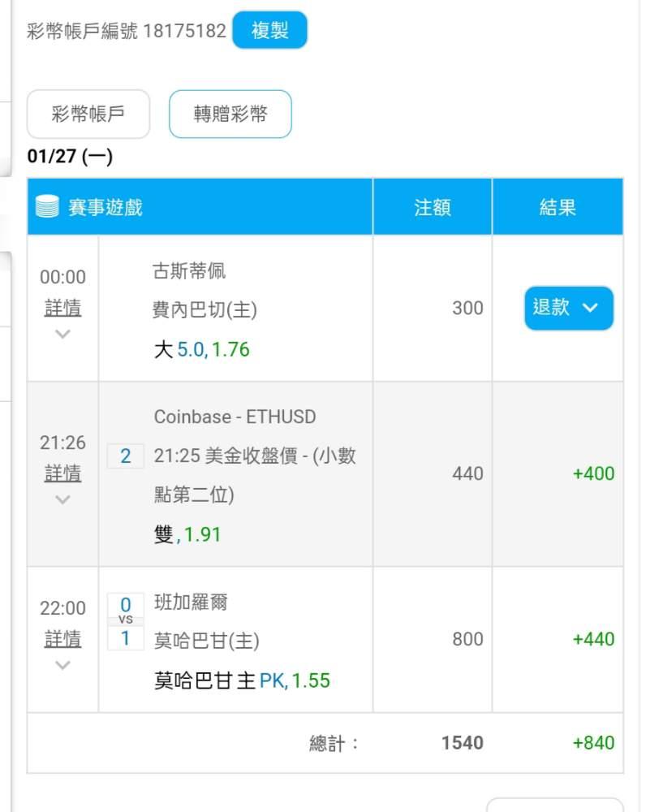Open the 彩幣帳戶 tab
Image resolution: width=663 pixels, height=812 pixels.
click(88, 114)
